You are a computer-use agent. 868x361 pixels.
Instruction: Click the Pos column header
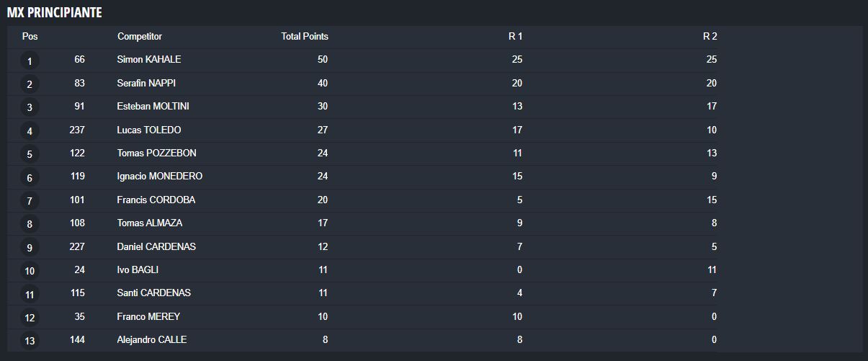(x=30, y=37)
